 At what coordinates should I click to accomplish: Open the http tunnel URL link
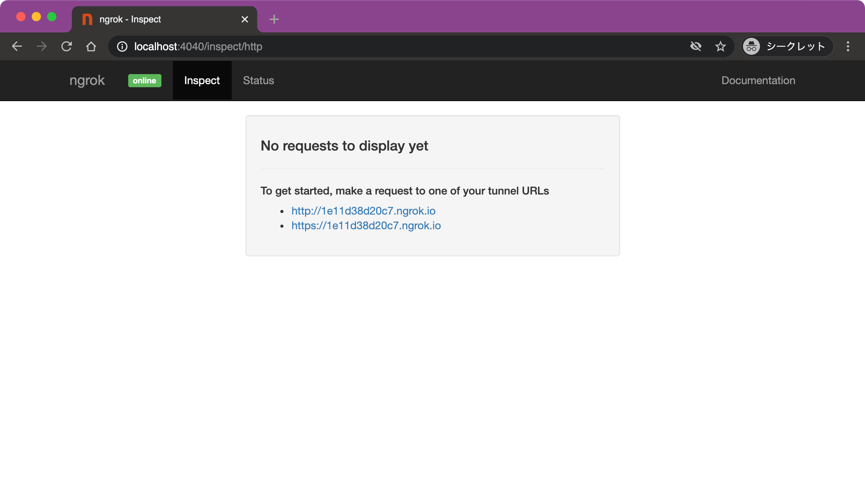coord(363,211)
